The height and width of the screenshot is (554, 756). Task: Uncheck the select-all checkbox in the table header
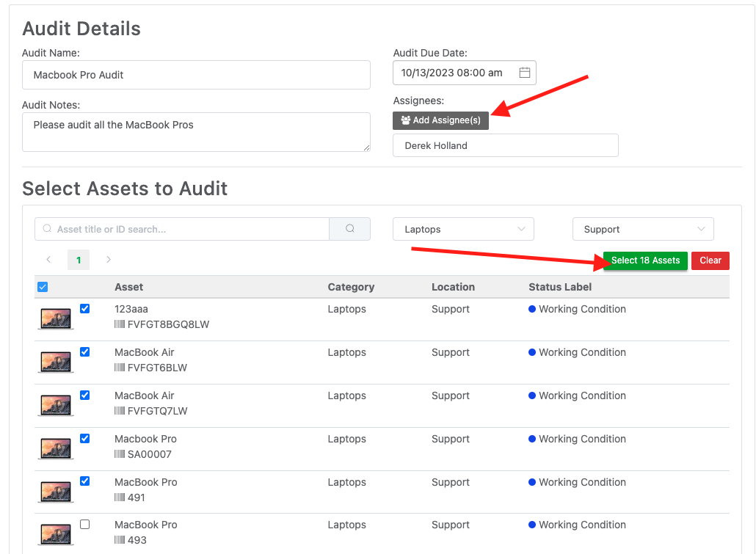click(43, 286)
